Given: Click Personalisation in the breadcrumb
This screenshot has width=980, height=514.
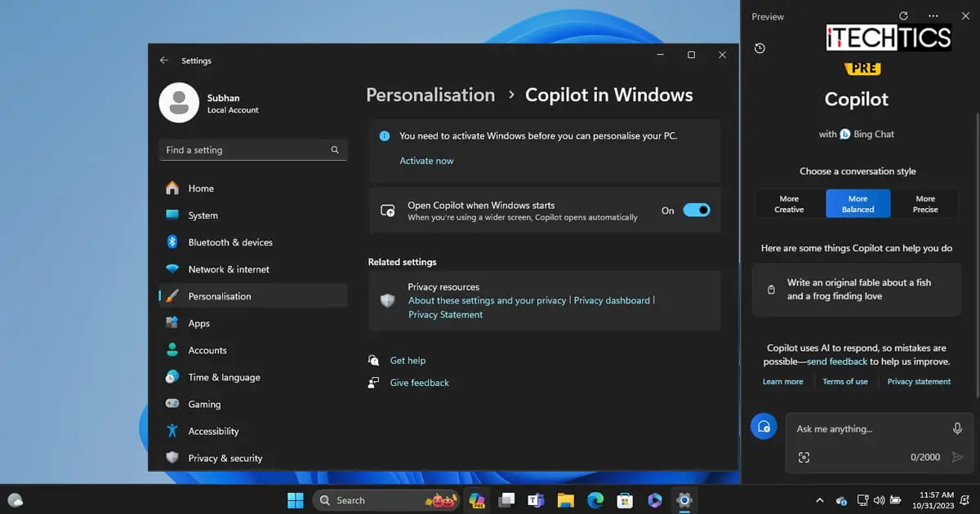Looking at the screenshot, I should pos(430,95).
